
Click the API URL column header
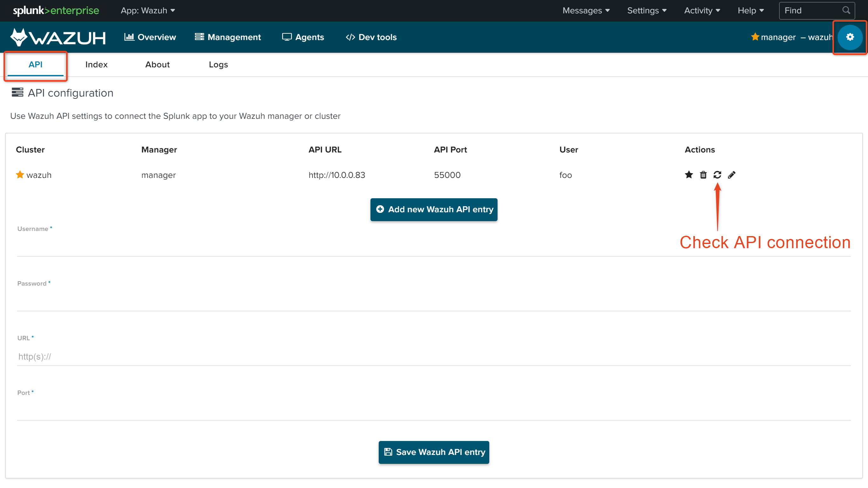click(x=325, y=150)
